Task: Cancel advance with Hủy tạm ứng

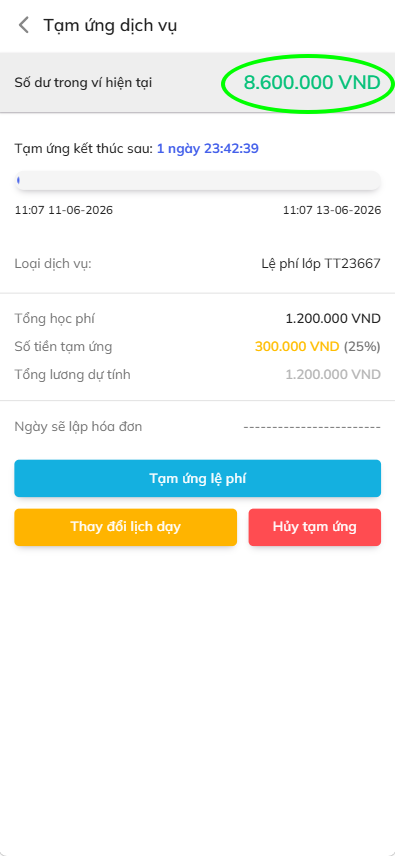Action: click(x=314, y=527)
